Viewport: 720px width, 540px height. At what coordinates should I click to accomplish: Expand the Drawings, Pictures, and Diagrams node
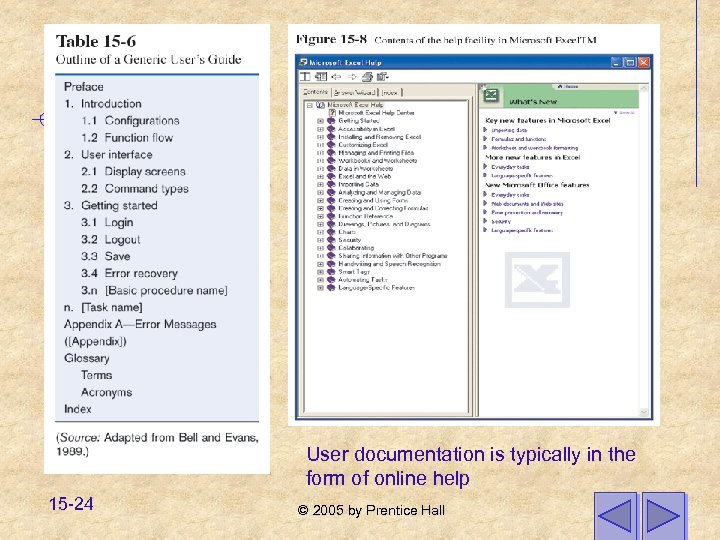[x=321, y=224]
